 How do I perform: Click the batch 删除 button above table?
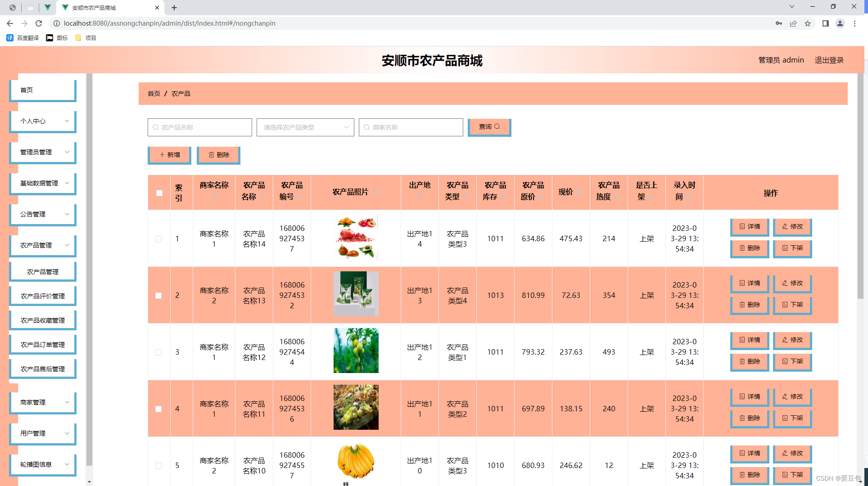(x=218, y=155)
